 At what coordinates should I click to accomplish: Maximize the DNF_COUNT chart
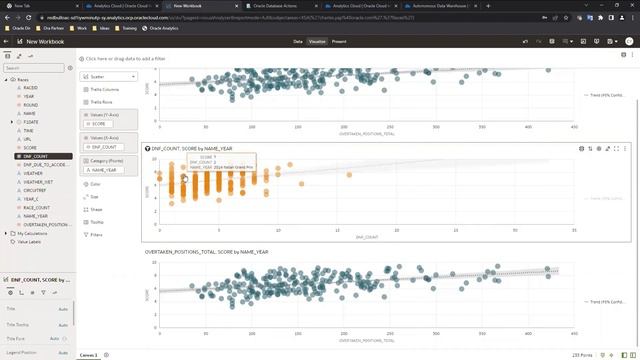(616, 149)
